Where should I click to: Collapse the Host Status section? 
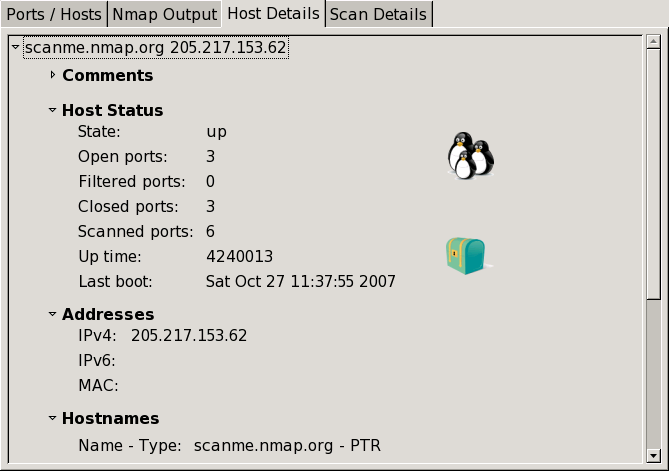tap(53, 110)
